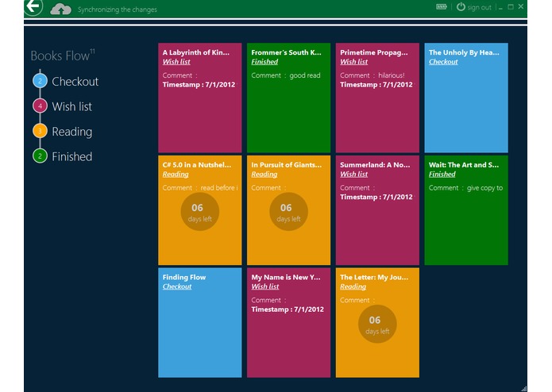
Task: Click the sign out text
Action: pos(479,7)
